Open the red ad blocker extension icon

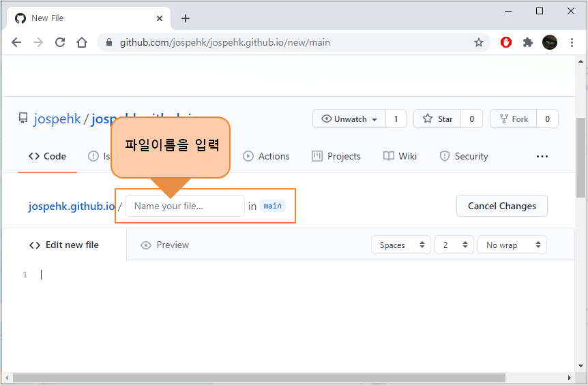(x=506, y=42)
